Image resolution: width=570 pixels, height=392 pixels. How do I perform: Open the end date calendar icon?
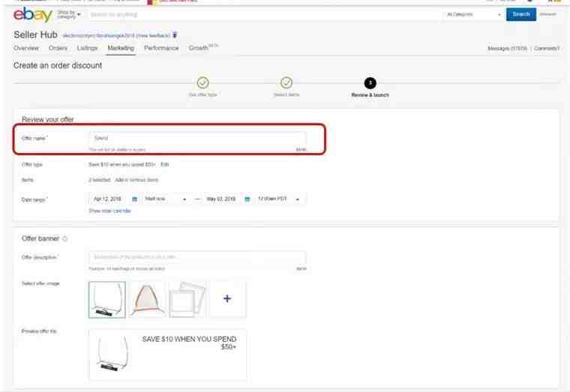pyautogui.click(x=247, y=199)
